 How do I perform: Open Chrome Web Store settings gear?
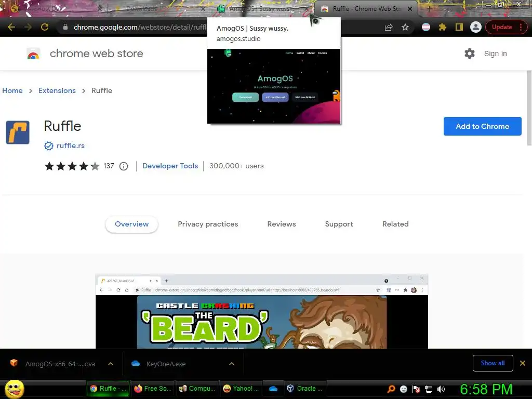(x=470, y=54)
